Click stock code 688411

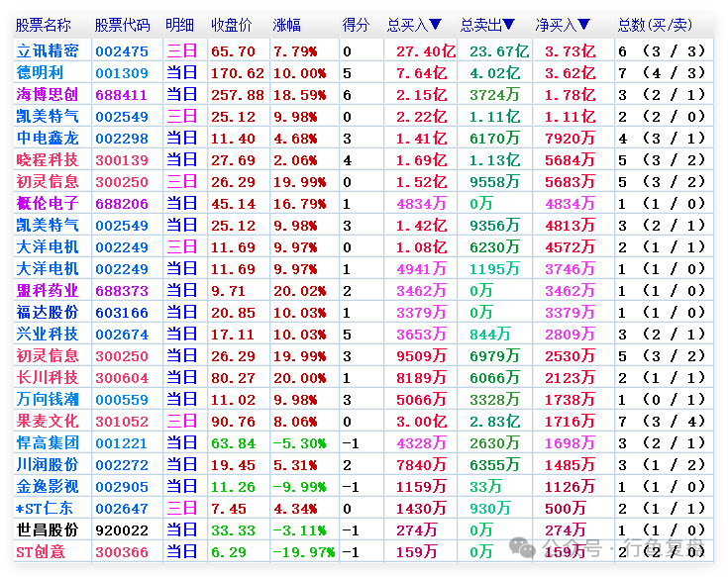pyautogui.click(x=122, y=95)
